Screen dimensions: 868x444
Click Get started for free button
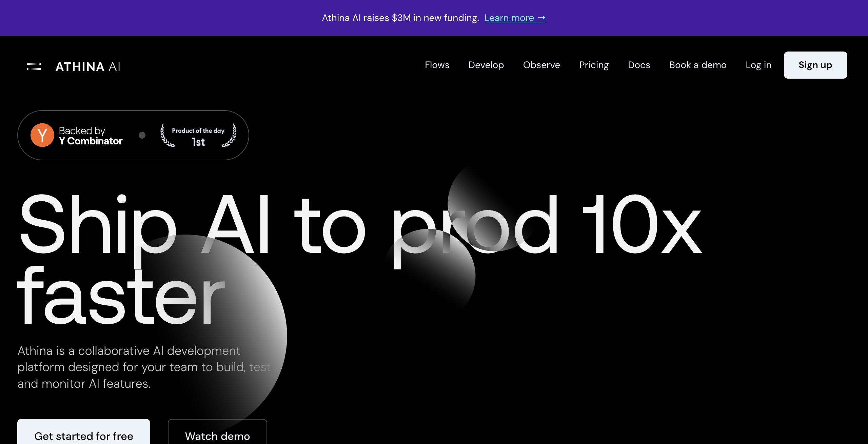[x=84, y=432]
